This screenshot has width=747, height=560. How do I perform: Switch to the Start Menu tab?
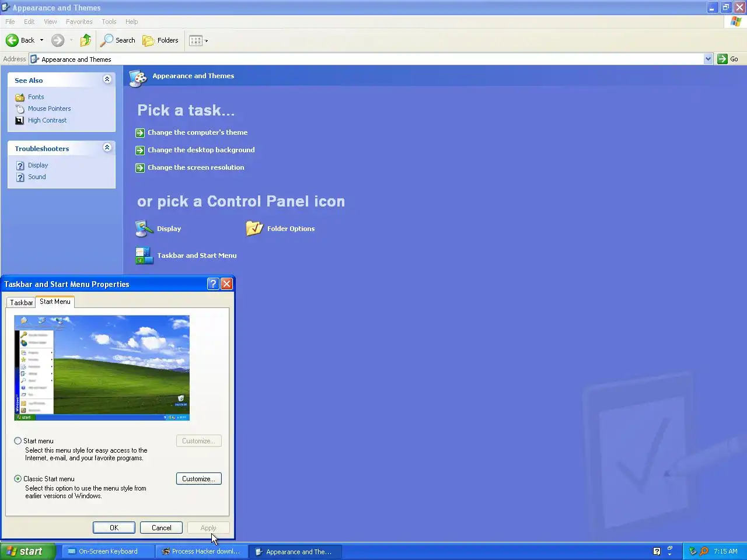coord(55,302)
